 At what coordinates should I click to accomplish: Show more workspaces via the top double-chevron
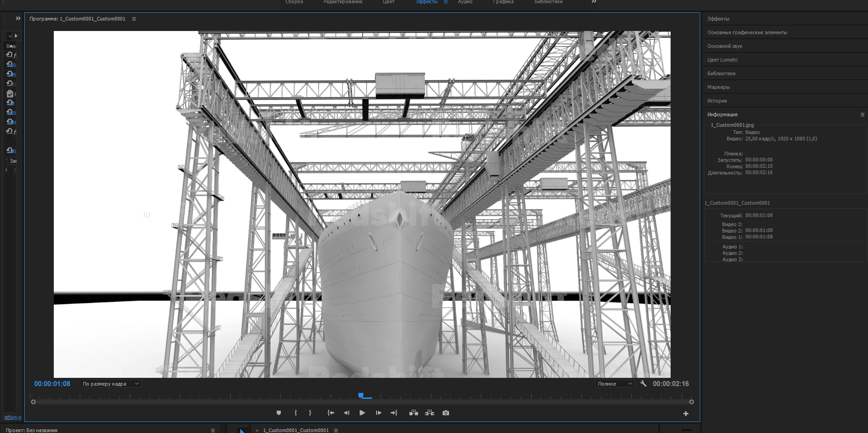[x=594, y=2]
